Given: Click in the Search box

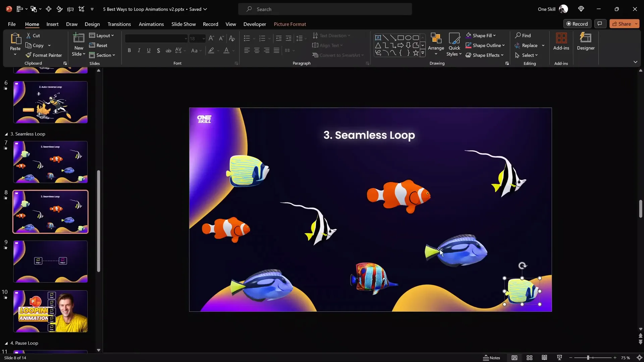Looking at the screenshot, I should click(325, 9).
